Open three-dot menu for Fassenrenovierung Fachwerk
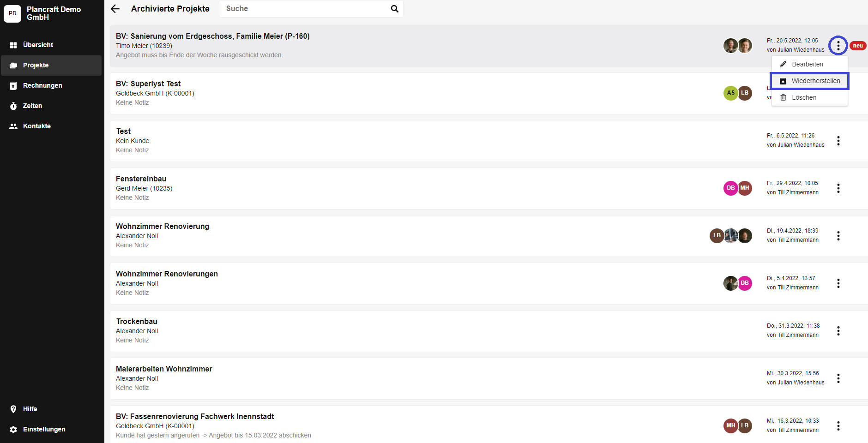The image size is (868, 443). pos(838,426)
